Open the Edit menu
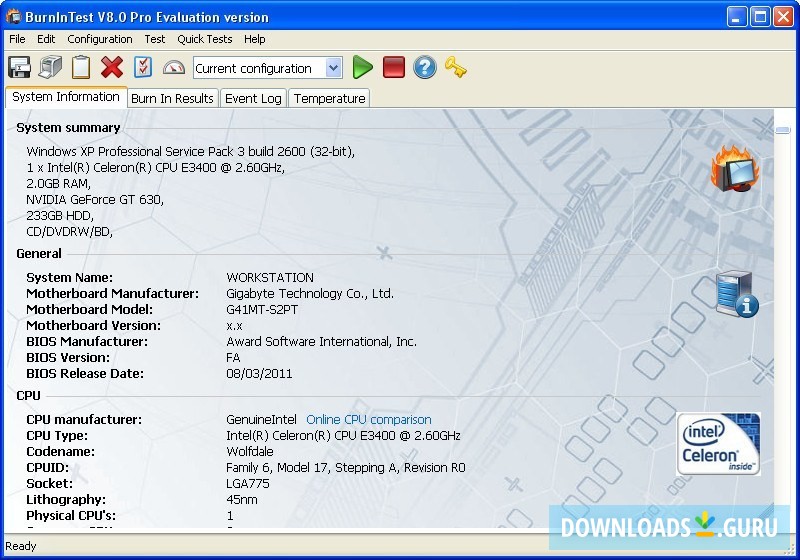 pos(46,39)
